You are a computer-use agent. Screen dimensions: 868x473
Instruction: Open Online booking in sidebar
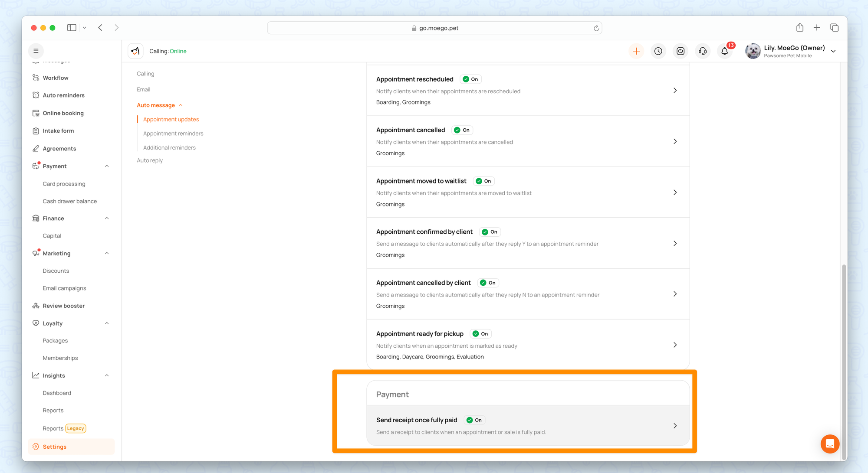(63, 113)
